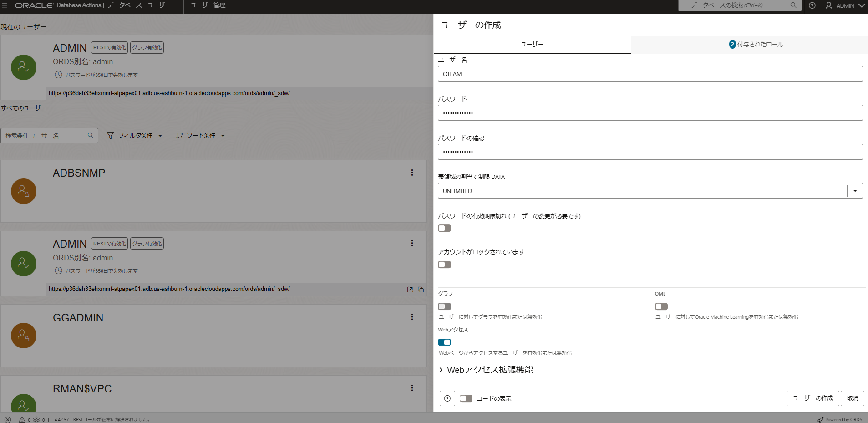Click the RESTの有効化 badge on current ADMIN
This screenshot has width=868, height=423.
[x=110, y=47]
